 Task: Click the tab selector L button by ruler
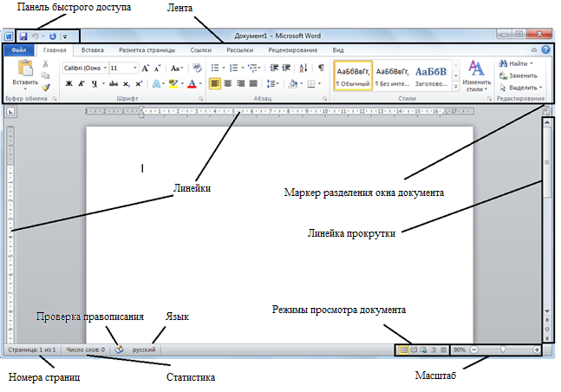pos(10,112)
